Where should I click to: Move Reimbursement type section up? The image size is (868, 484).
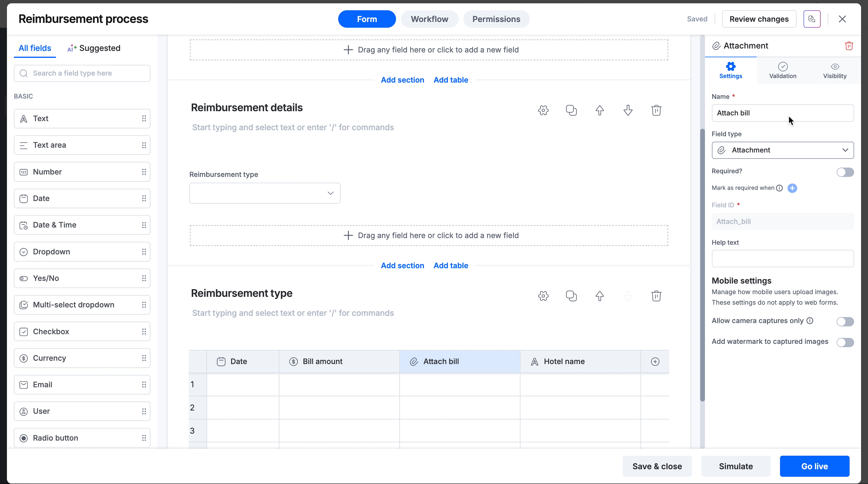(x=599, y=296)
